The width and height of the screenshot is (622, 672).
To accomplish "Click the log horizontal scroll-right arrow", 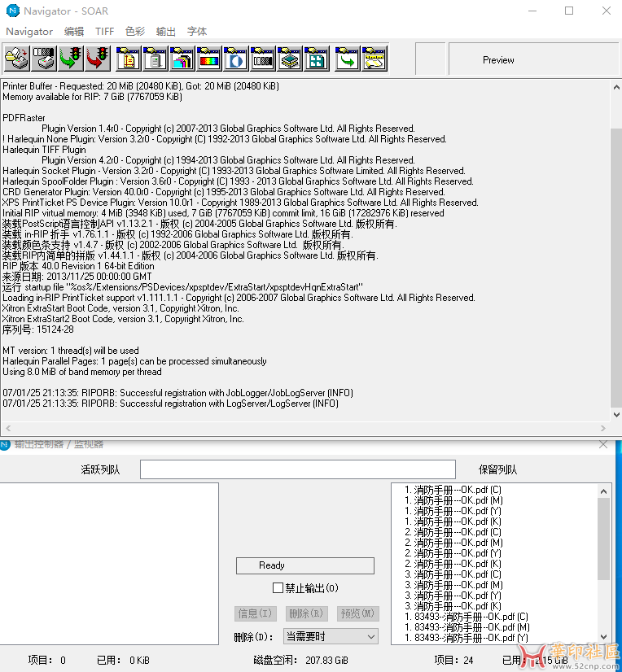I will tap(603, 428).
